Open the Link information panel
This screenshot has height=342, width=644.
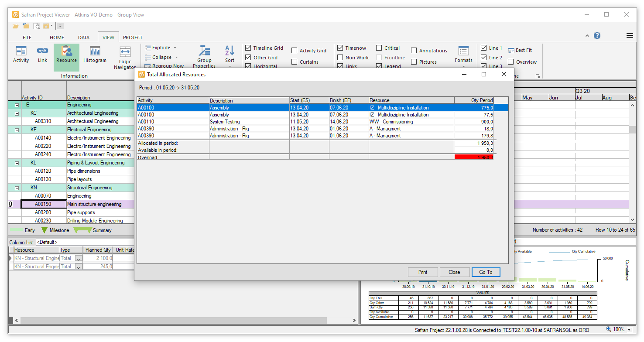click(x=42, y=55)
